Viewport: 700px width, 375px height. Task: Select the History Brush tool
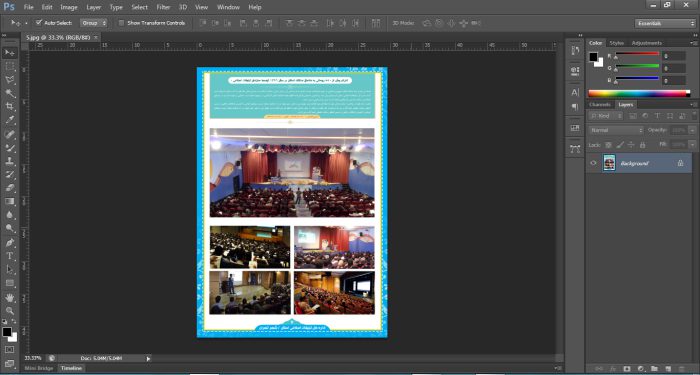coord(10,175)
